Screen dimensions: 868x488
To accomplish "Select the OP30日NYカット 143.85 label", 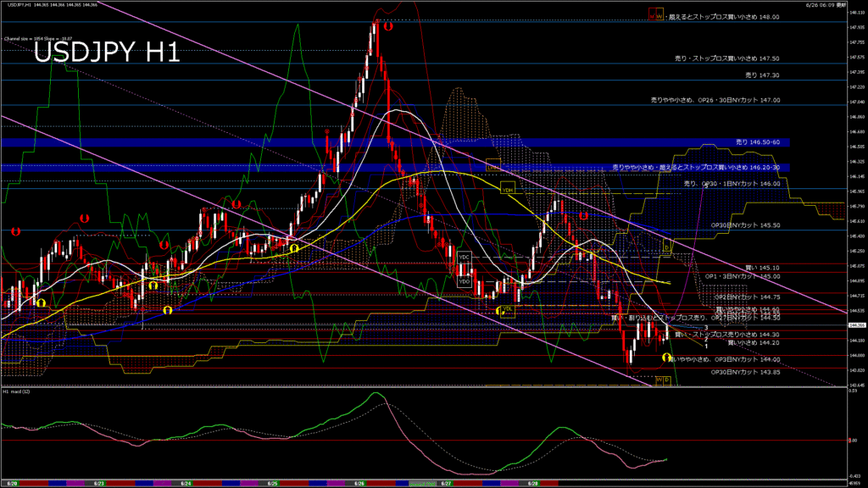I will [x=746, y=372].
